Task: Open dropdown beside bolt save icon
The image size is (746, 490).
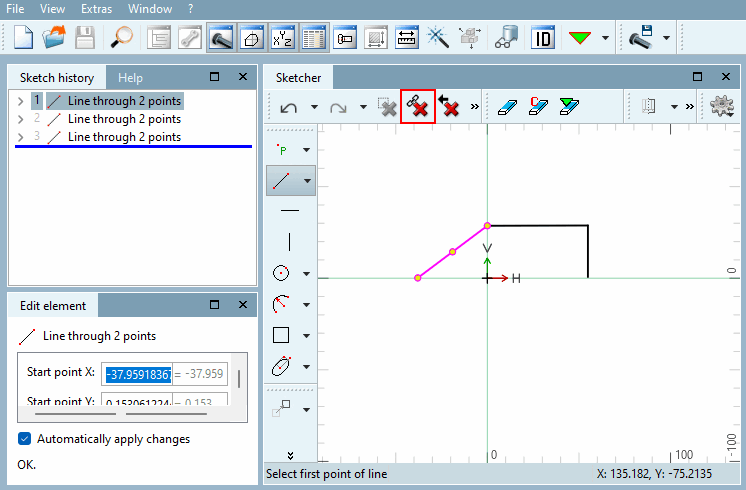Action: coord(667,38)
